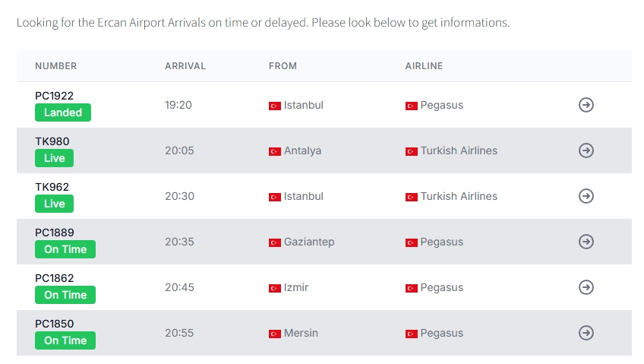Click Turkish Airlines in TK962 row
The image size is (644, 364).
click(459, 196)
